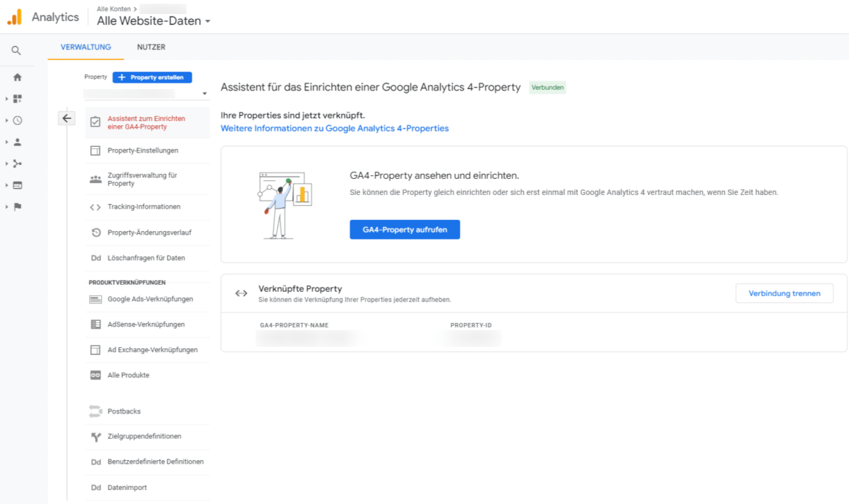Open Behavior reports card icon
This screenshot has height=504, width=849.
[18, 185]
